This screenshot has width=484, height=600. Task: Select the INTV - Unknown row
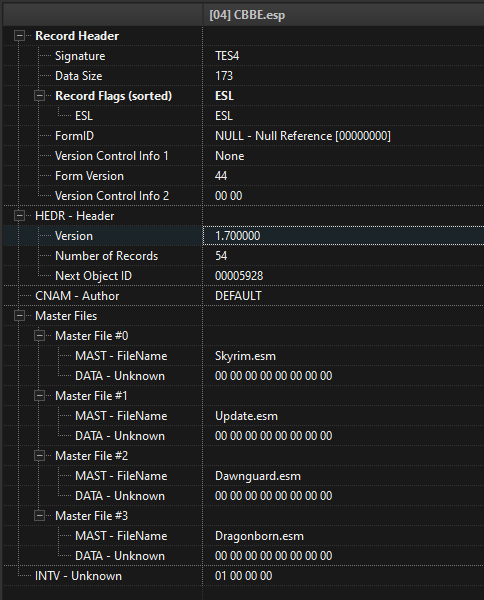[x=243, y=576]
